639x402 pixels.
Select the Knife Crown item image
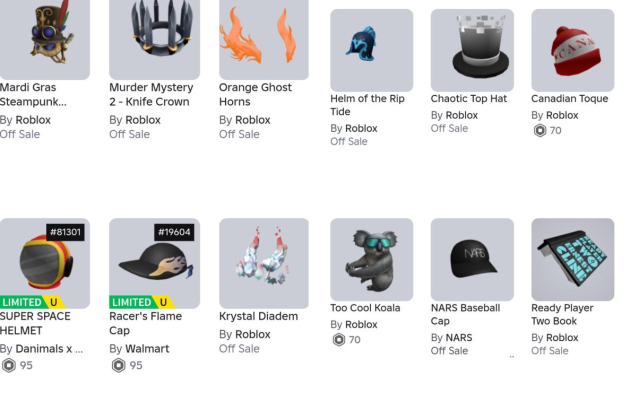click(x=154, y=39)
